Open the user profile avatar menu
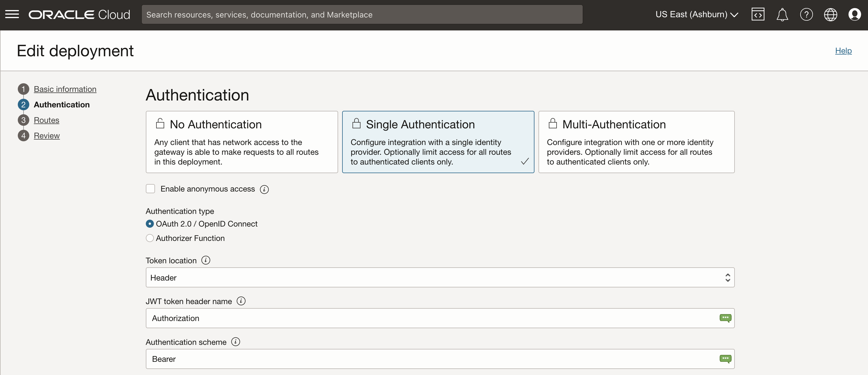 855,14
